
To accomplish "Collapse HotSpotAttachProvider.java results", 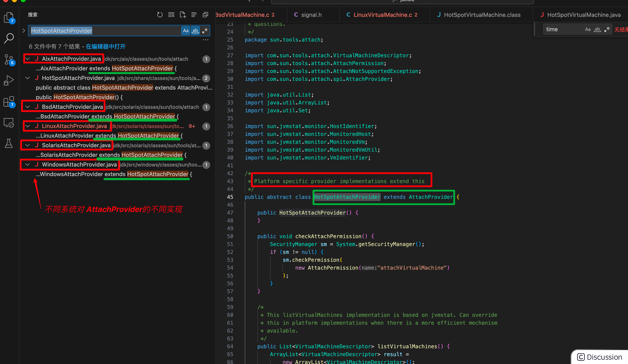I will [x=28, y=78].
